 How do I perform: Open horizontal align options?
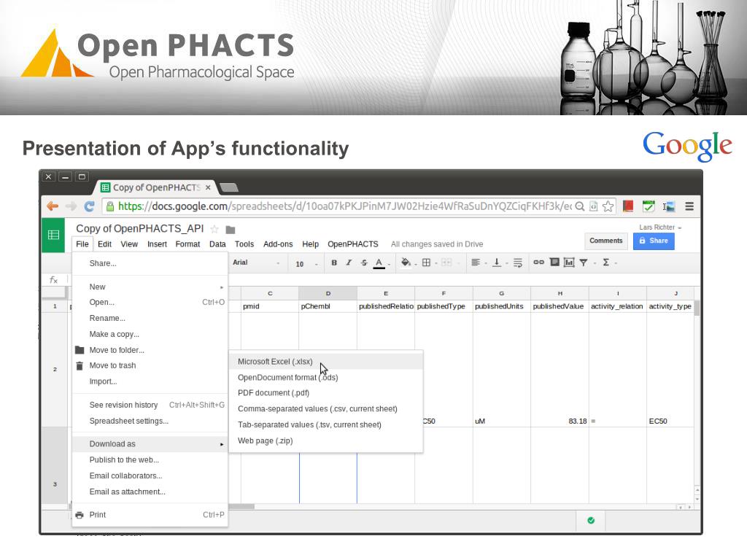476,262
